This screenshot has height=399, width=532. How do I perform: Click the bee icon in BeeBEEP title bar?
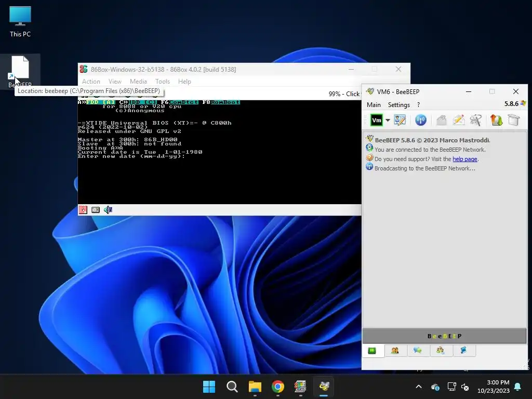tap(370, 91)
